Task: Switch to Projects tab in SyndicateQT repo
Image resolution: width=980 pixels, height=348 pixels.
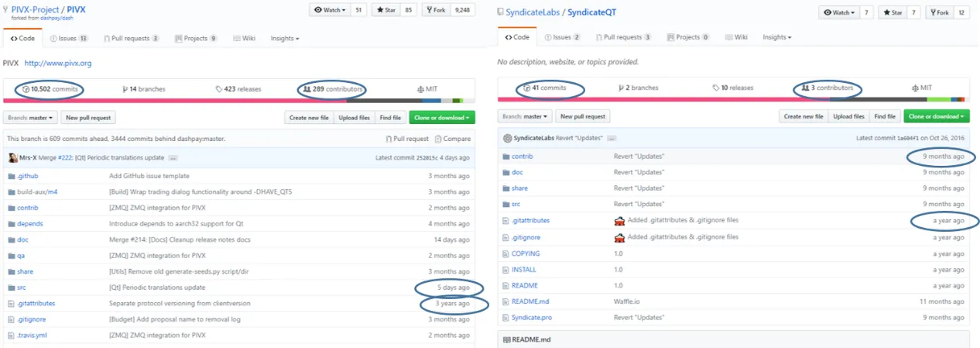Action: (688, 37)
